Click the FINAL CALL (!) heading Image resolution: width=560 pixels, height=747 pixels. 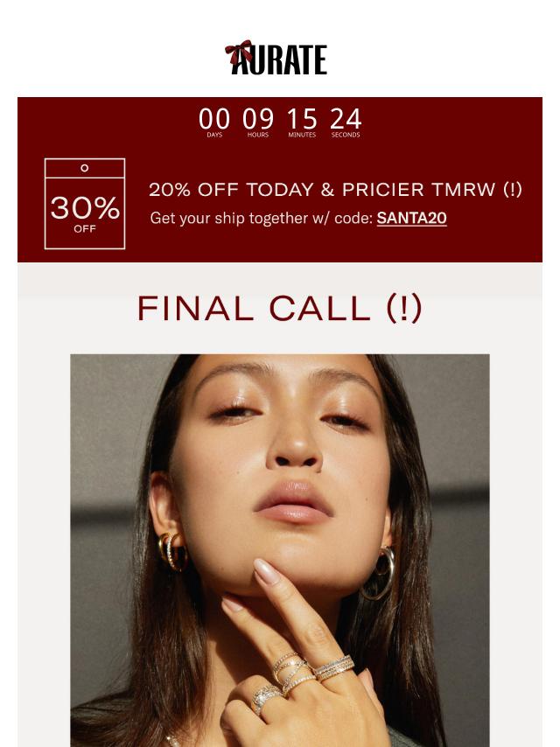[x=280, y=309]
